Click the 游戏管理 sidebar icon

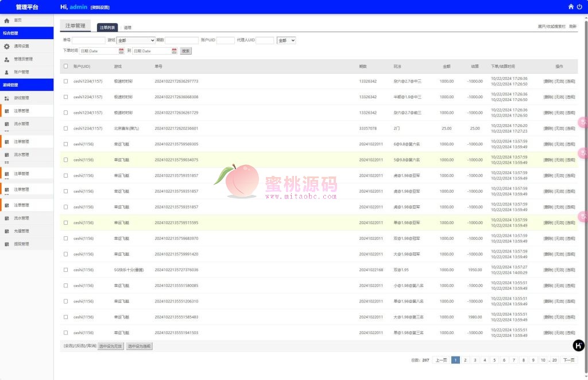(x=7, y=98)
